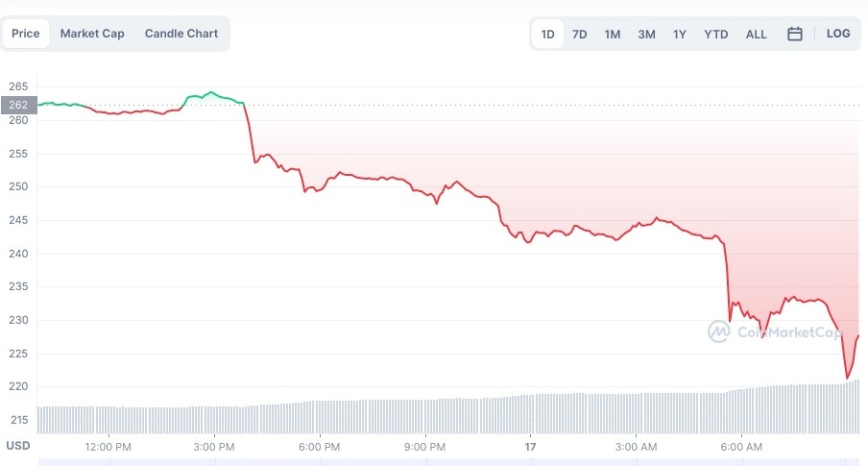Choose the 3M time range
Image resolution: width=868 pixels, height=466 pixels.
pos(646,34)
